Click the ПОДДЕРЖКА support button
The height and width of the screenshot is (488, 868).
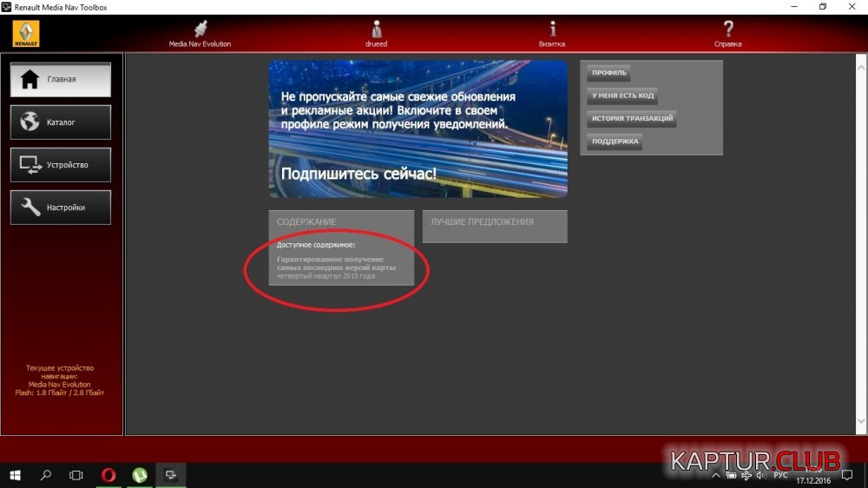click(615, 142)
